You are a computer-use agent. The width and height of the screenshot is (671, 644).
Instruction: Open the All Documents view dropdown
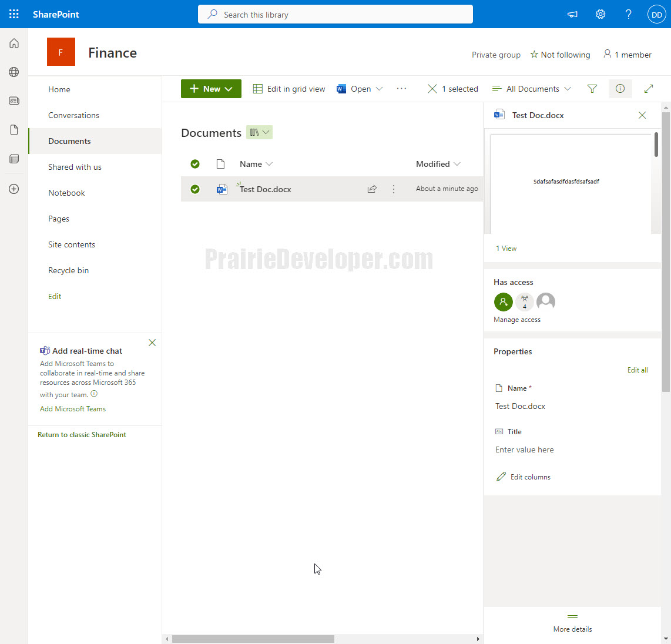point(532,89)
